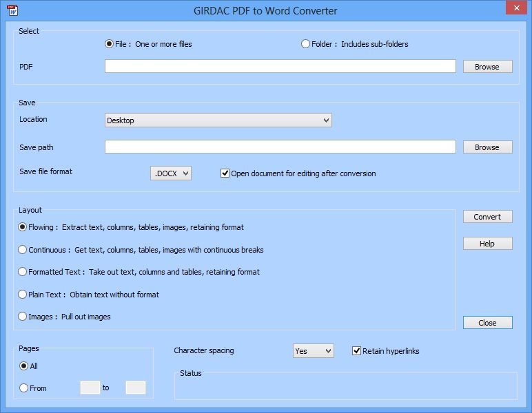The width and height of the screenshot is (532, 413).
Task: Click the GIRDAC app icon in title bar
Action: click(x=12, y=10)
